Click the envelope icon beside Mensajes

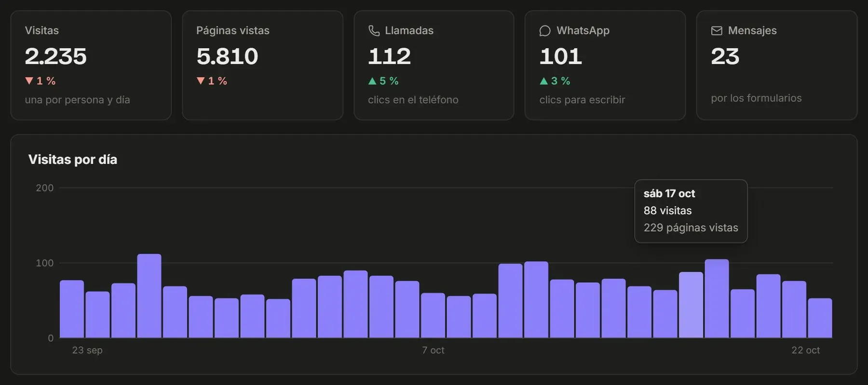pyautogui.click(x=717, y=30)
